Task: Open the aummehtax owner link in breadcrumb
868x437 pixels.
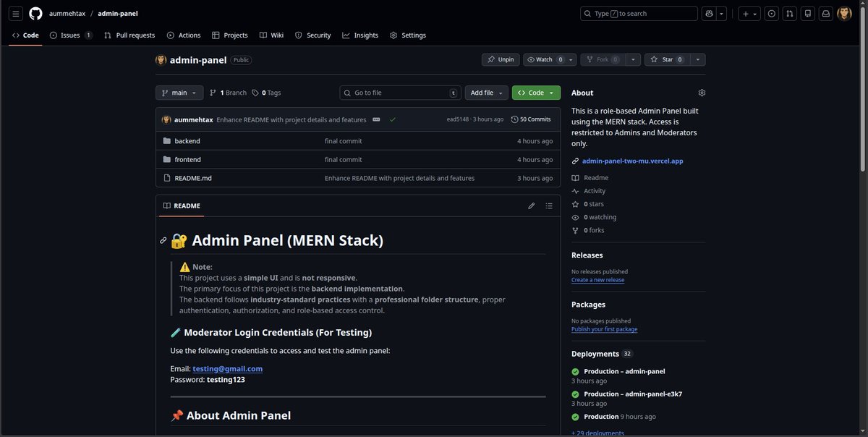Action: tap(67, 14)
